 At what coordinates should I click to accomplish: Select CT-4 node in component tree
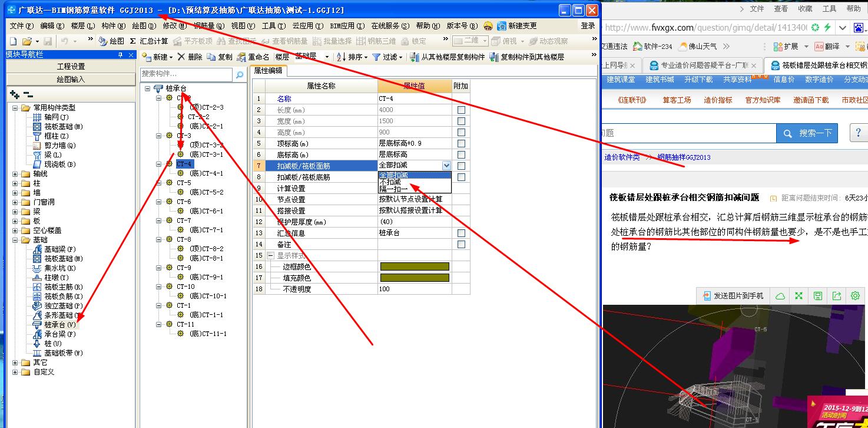tap(184, 164)
